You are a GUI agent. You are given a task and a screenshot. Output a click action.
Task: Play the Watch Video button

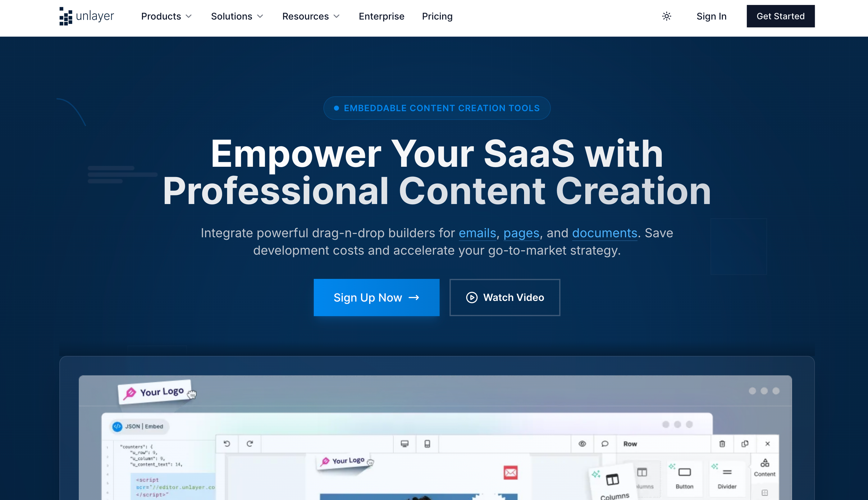tap(505, 298)
